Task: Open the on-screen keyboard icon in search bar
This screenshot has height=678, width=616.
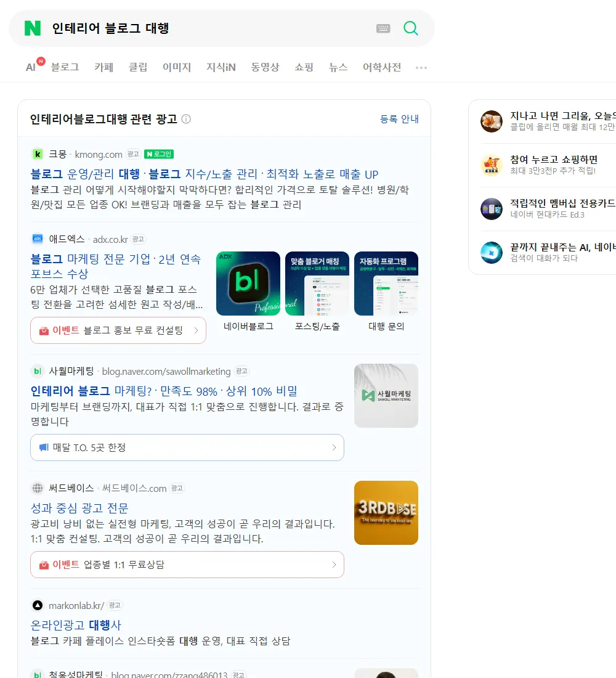Action: click(x=383, y=28)
